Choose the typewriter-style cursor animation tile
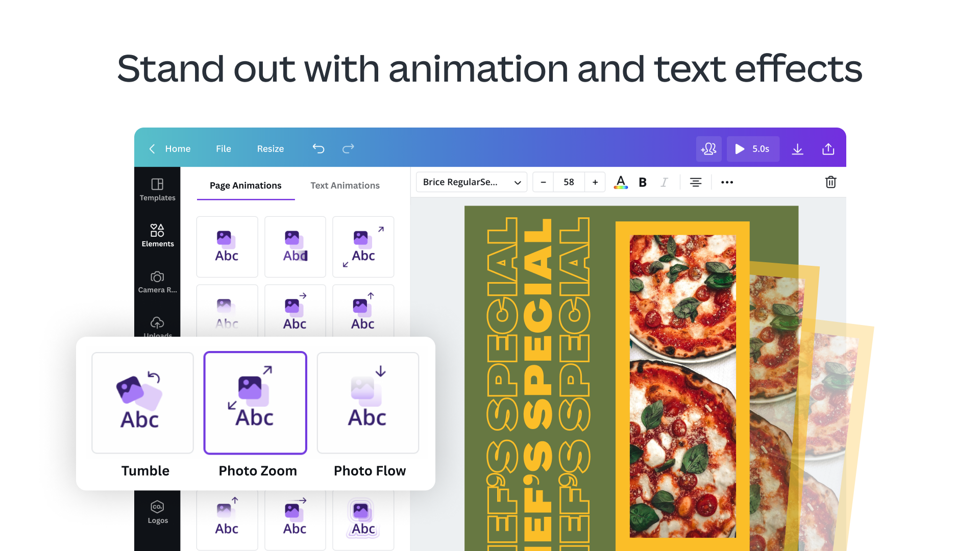This screenshot has width=980, height=551. click(295, 247)
